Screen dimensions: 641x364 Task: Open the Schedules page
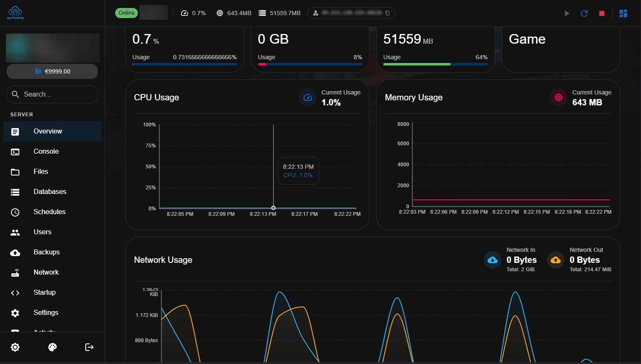53,212
